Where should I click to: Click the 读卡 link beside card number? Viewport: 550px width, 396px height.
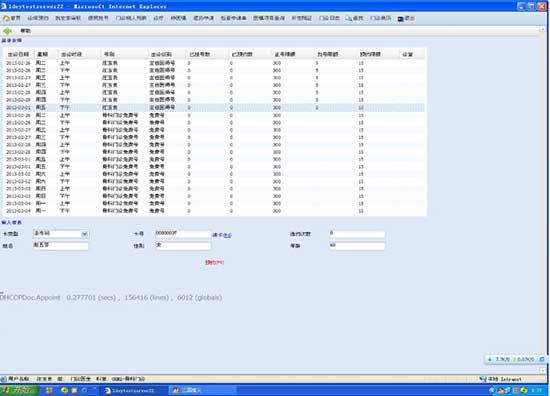click(222, 235)
